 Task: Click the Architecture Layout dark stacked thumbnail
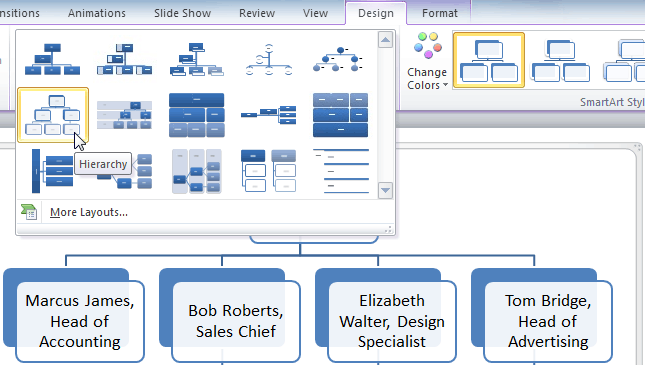(341, 115)
